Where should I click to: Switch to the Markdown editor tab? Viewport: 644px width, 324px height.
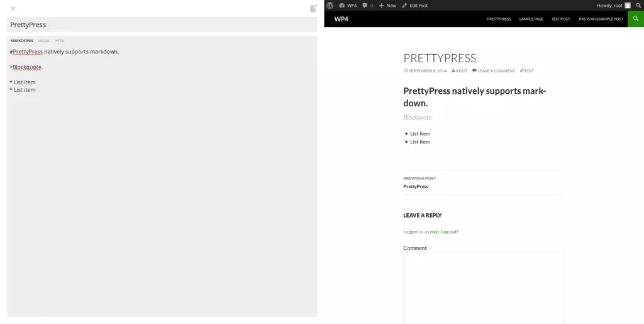tap(22, 41)
